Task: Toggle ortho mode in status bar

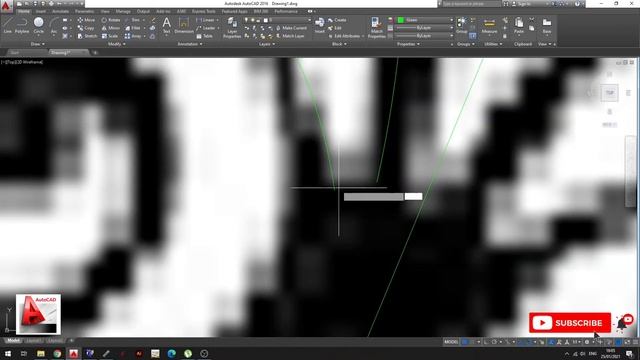Action: coord(486,342)
